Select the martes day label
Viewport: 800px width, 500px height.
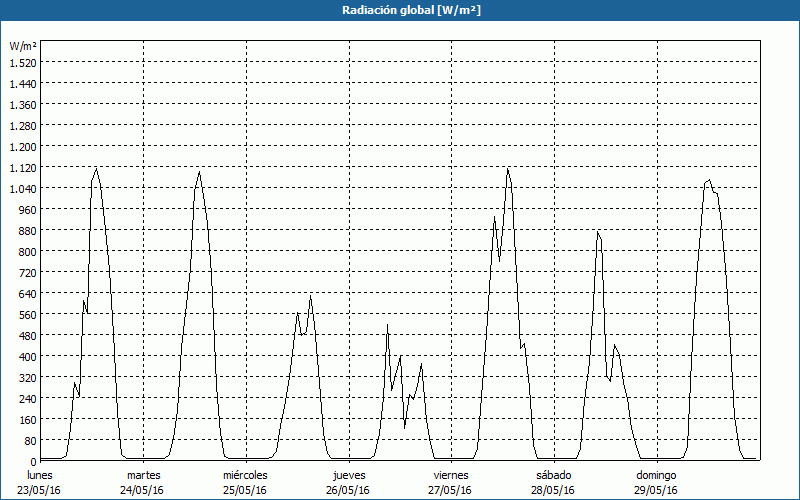point(143,474)
